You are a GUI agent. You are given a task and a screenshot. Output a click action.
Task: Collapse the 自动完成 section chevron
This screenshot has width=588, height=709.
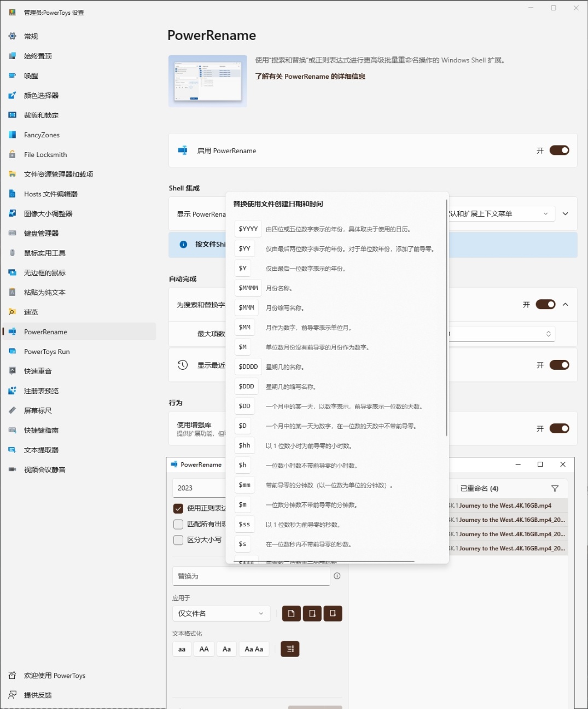566,304
